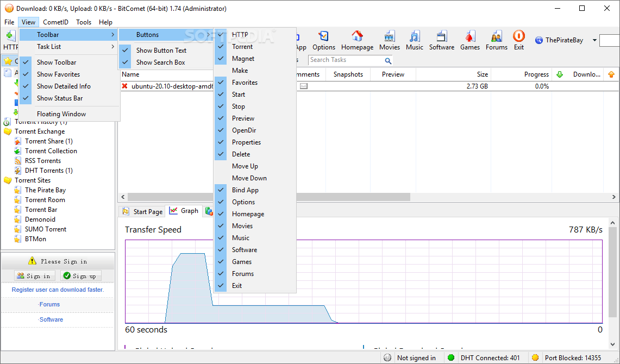Click the Sign up button

pos(80,276)
